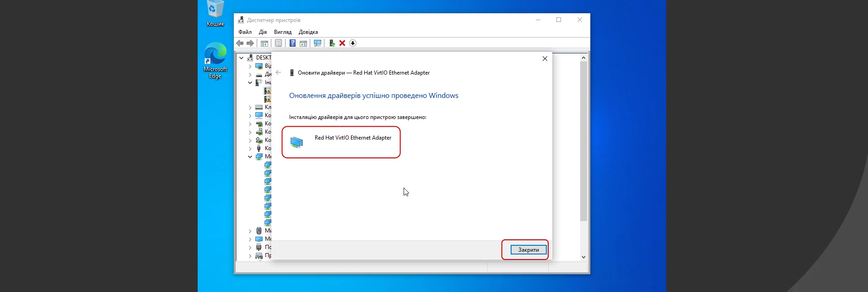Click the blue Help question-mark toolbar icon

coord(292,43)
